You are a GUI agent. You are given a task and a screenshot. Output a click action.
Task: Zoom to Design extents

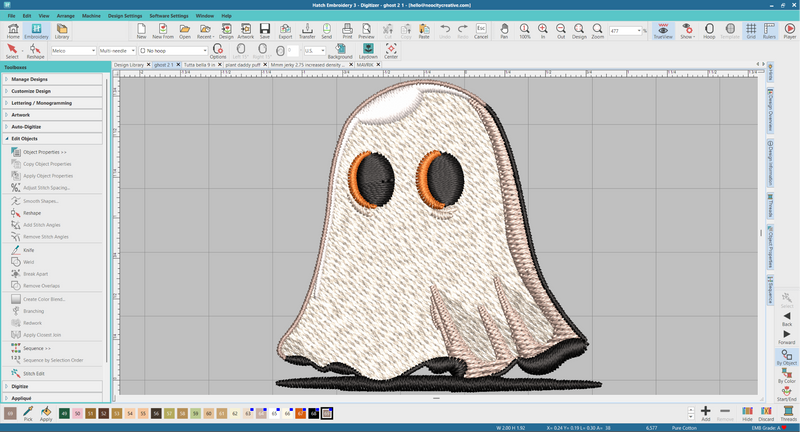[x=579, y=31]
